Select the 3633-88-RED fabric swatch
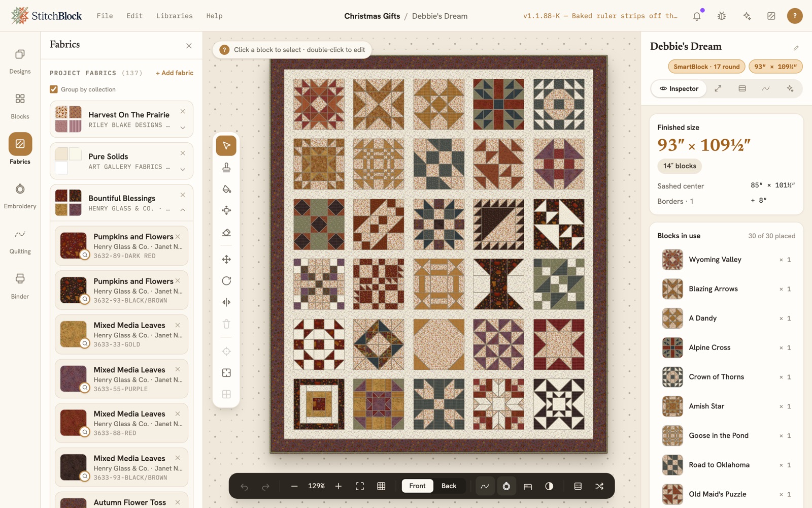The image size is (812, 508). click(x=74, y=423)
